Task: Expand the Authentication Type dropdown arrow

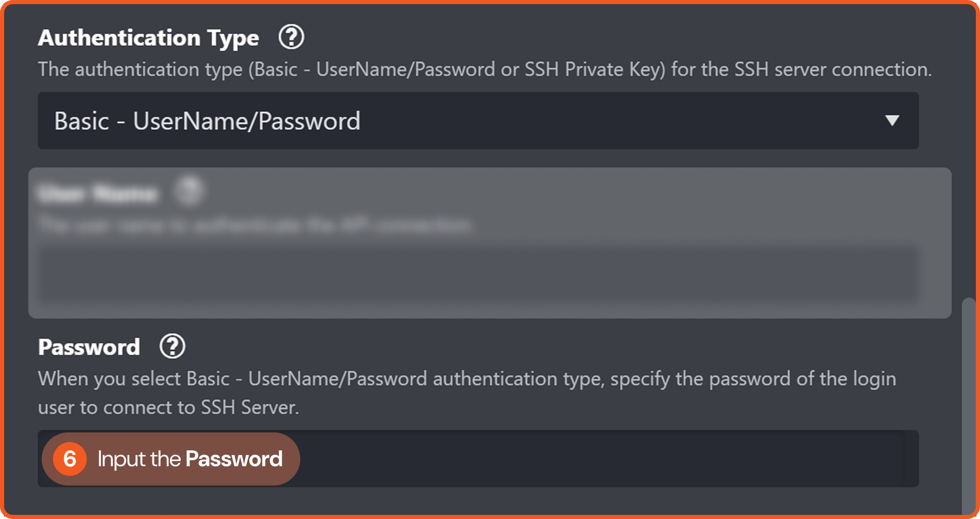Action: click(x=892, y=121)
